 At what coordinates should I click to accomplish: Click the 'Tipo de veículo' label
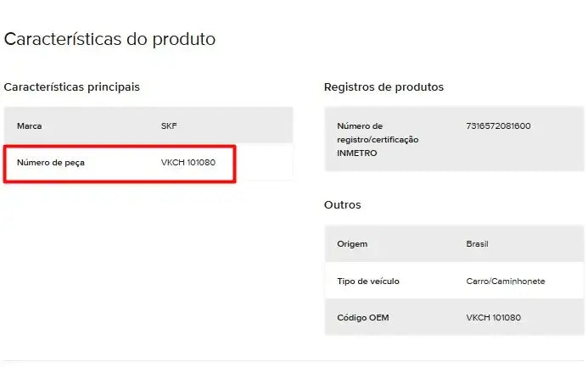coord(367,281)
